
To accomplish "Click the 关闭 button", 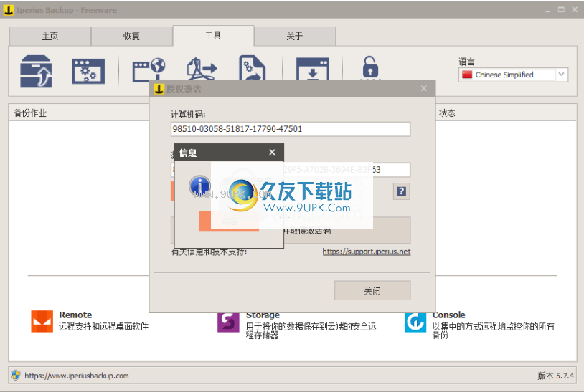I will click(x=372, y=290).
